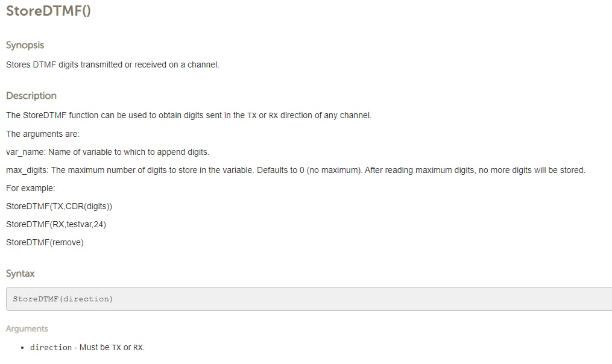
Task: Click the "The arguments are:" line
Action: pos(43,134)
